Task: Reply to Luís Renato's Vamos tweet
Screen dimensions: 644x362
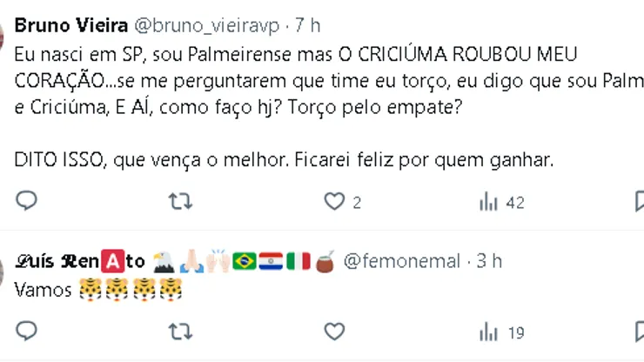Action: (27, 331)
